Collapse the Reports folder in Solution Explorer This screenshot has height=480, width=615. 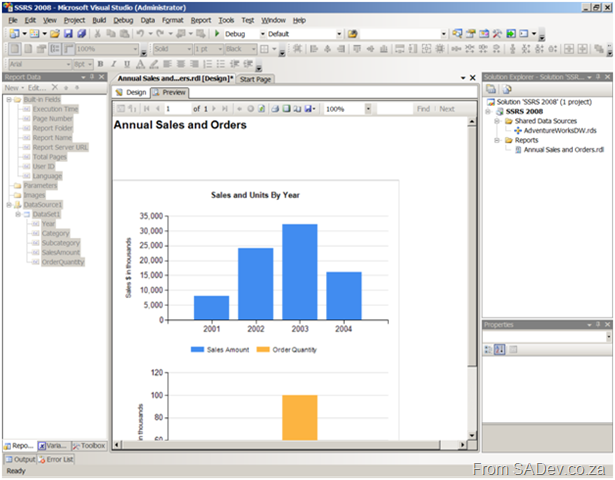[x=497, y=140]
